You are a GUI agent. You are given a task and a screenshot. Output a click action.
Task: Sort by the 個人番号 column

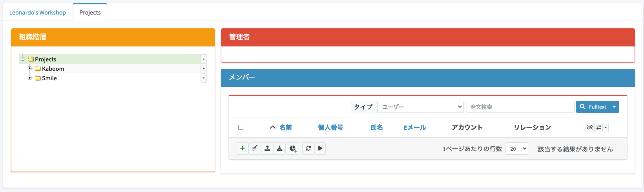click(330, 127)
